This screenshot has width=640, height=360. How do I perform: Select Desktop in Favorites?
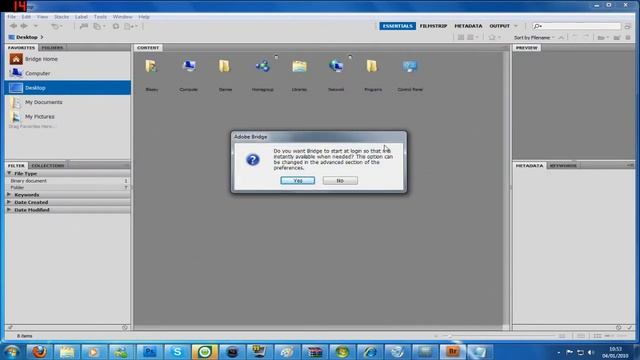(x=68, y=88)
